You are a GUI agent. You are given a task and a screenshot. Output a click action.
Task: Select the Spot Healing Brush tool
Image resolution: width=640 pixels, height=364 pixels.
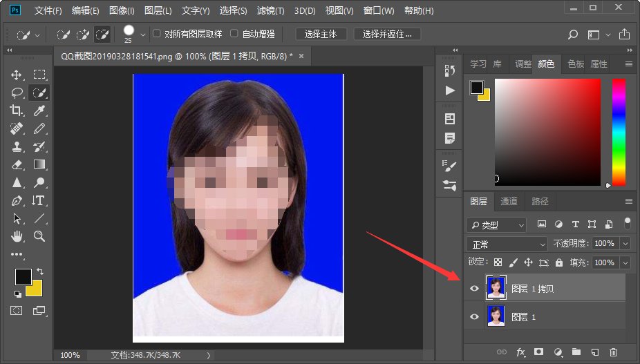click(x=17, y=128)
